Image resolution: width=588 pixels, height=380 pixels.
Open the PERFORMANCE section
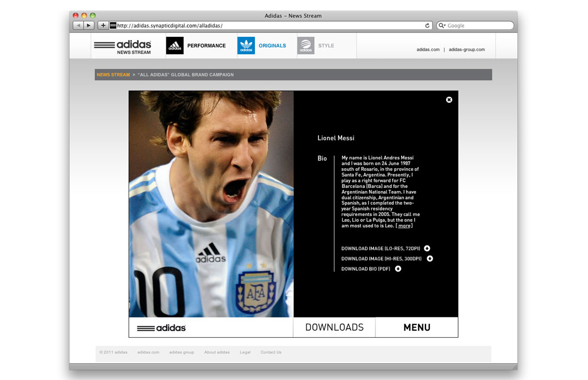pyautogui.click(x=207, y=46)
